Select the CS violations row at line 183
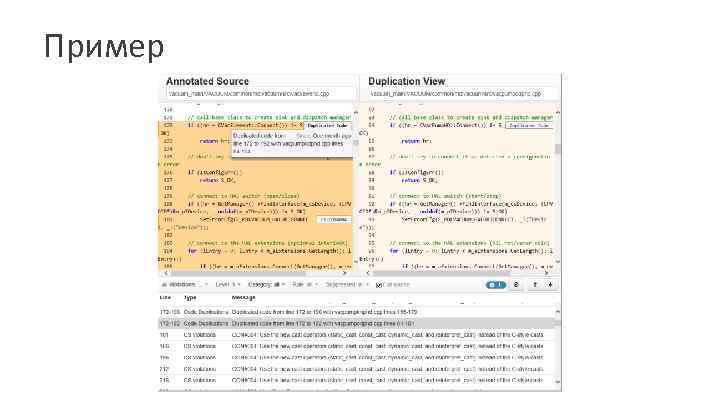 (x=358, y=346)
